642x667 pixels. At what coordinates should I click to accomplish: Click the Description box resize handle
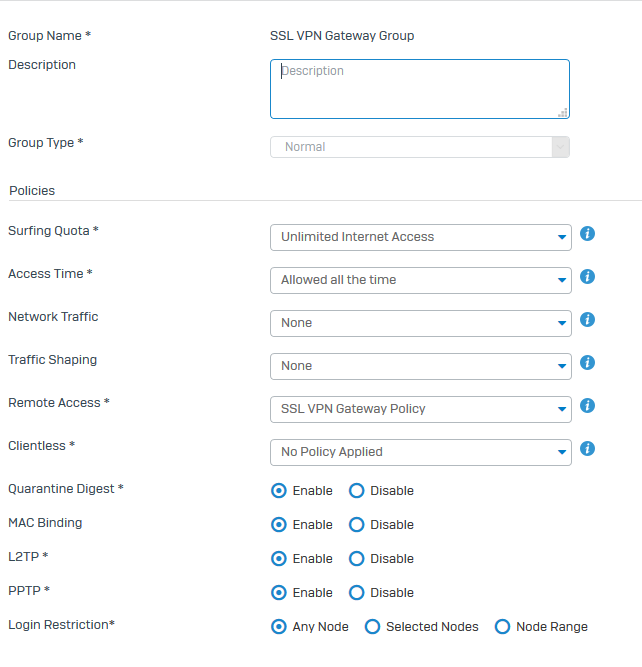(x=563, y=112)
